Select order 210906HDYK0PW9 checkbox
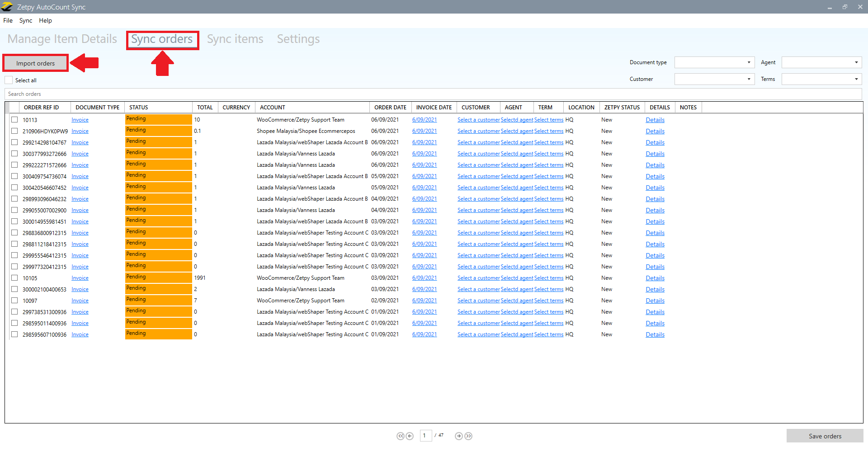The width and height of the screenshot is (868, 470). [14, 131]
